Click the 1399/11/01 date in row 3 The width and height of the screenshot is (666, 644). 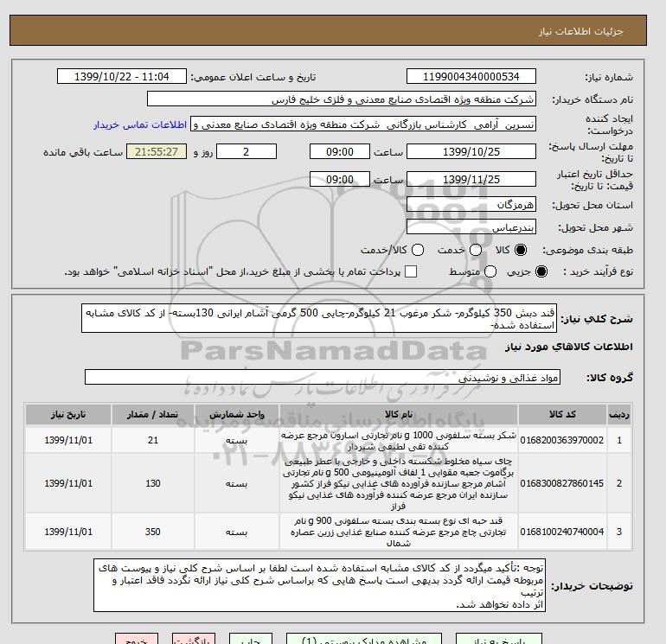68,532
